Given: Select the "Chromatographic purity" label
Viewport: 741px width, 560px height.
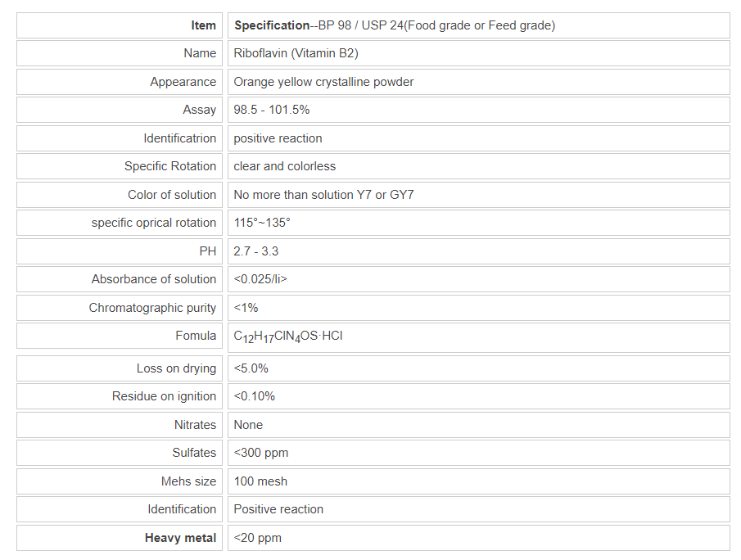Looking at the screenshot, I should [x=152, y=308].
